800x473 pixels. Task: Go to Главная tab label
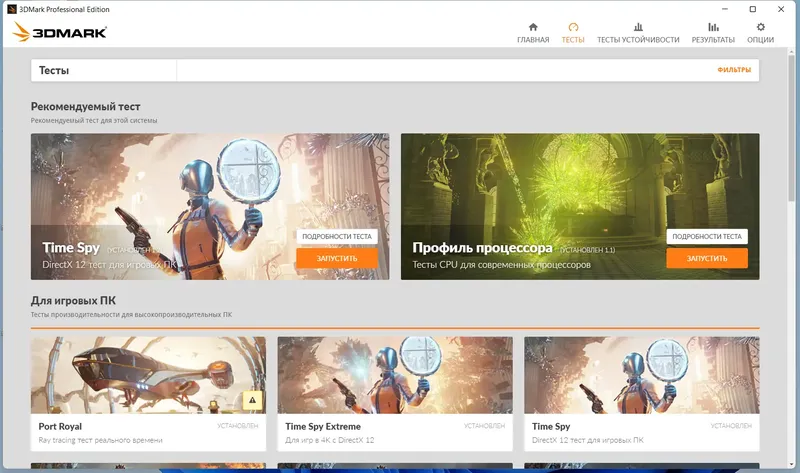pyautogui.click(x=533, y=40)
